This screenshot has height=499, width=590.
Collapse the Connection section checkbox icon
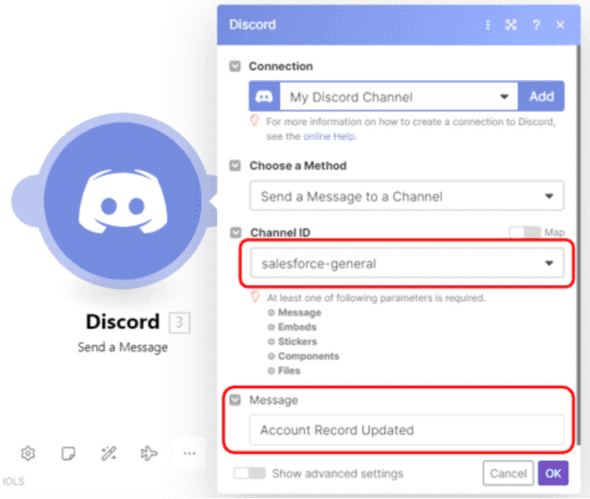click(x=235, y=66)
